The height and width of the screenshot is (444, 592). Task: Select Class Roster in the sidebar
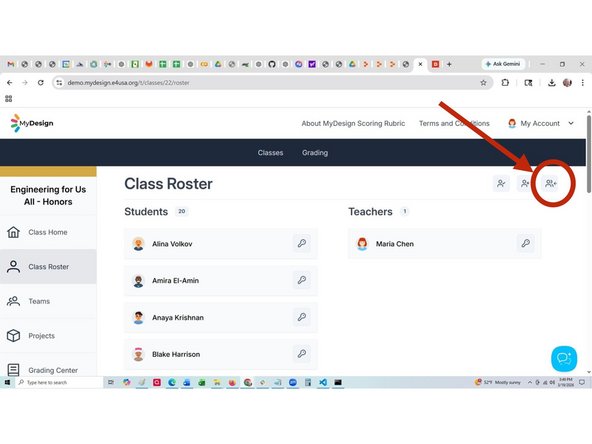tap(48, 267)
